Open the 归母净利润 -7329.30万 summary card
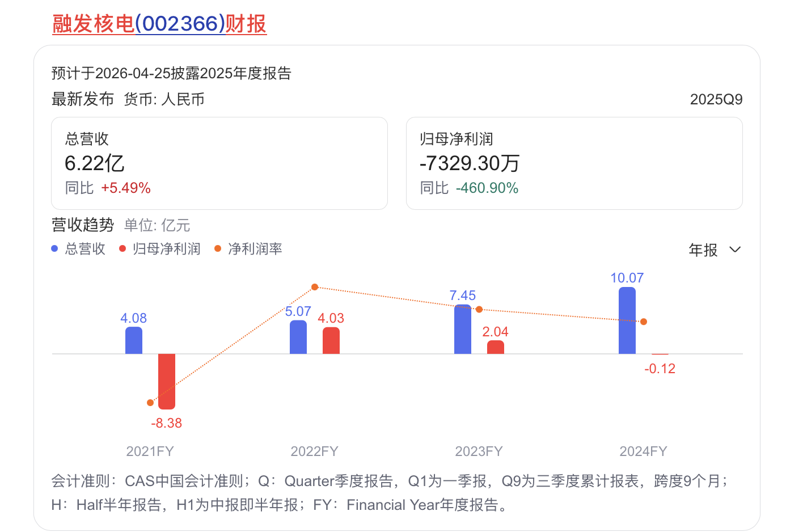 tap(574, 163)
